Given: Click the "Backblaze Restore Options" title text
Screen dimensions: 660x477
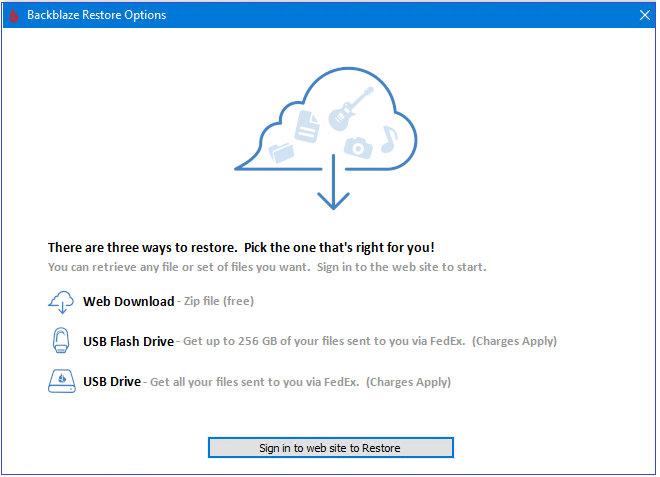Looking at the screenshot, I should [96, 15].
